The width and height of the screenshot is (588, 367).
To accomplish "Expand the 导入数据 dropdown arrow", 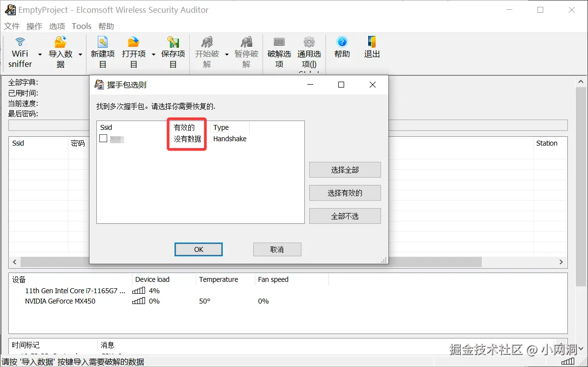I will 80,55.
